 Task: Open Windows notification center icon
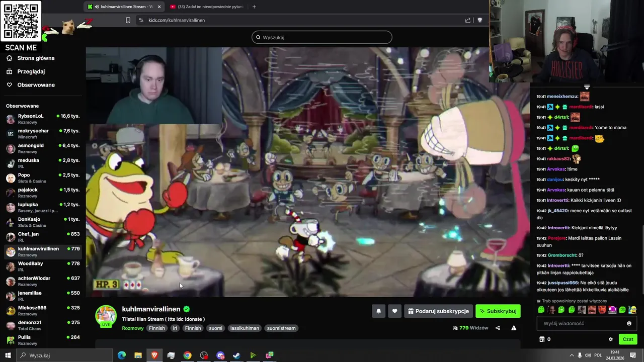click(x=633, y=355)
